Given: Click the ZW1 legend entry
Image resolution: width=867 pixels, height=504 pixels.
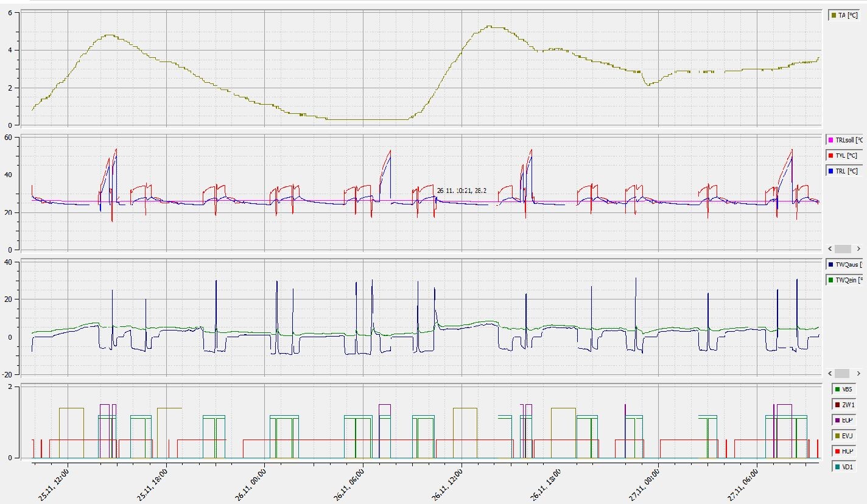Looking at the screenshot, I should pyautogui.click(x=844, y=405).
